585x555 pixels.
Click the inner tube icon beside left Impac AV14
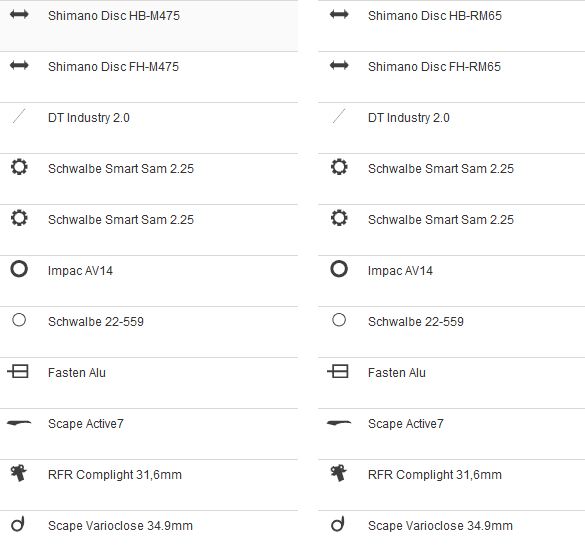19,269
